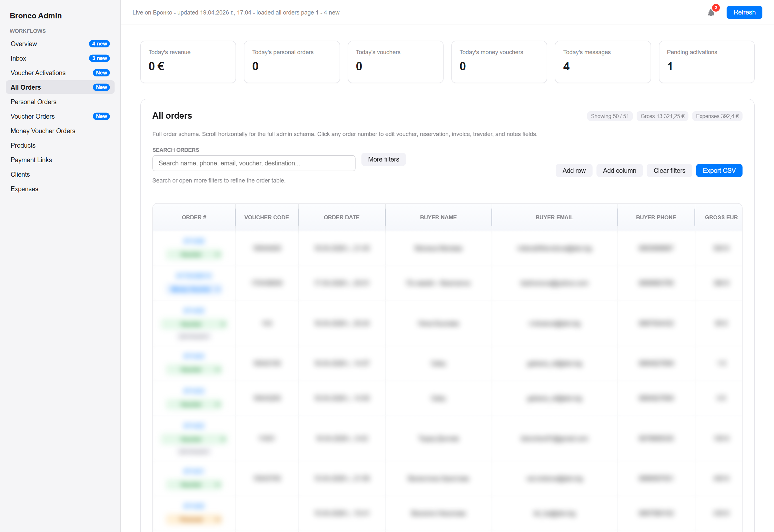Open the notifications bell
Image resolution: width=774 pixels, height=532 pixels.
coord(711,13)
